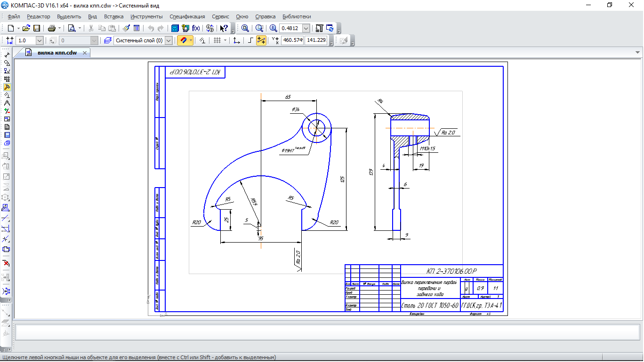Open the Спецификация menu
644x362 pixels.
[187, 16]
